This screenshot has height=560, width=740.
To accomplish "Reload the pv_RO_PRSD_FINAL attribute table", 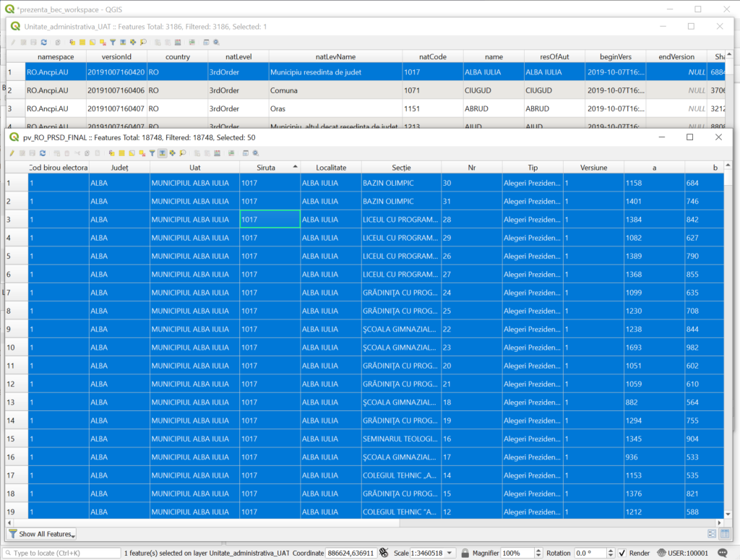I will pos(43,153).
